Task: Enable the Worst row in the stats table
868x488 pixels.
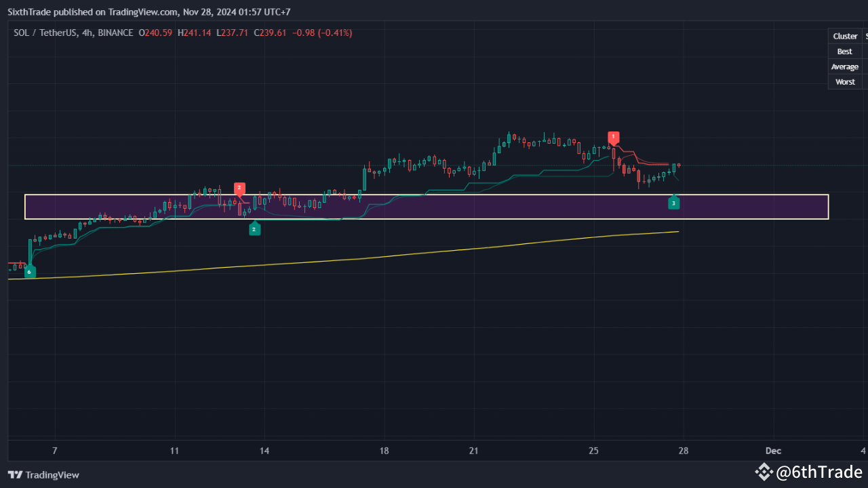Action: coord(845,81)
